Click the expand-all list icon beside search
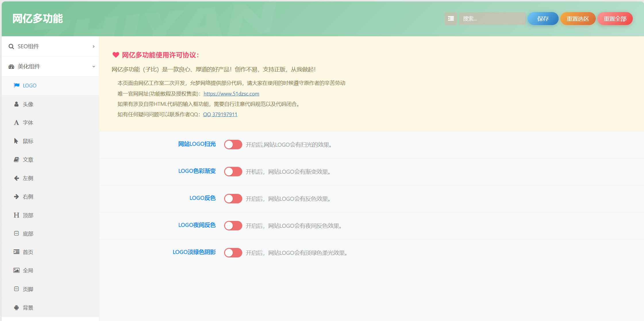Screen dimensions: 644x321 451,19
